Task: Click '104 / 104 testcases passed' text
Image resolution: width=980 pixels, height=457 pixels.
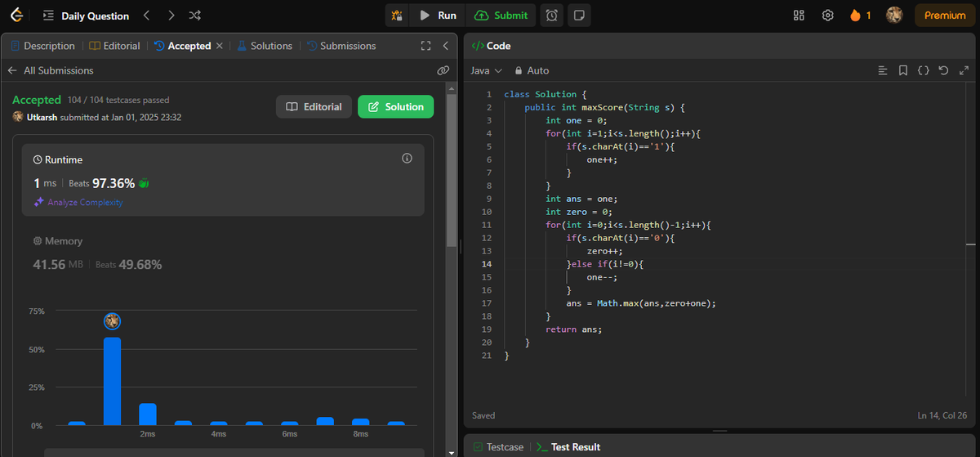Action: [118, 101]
